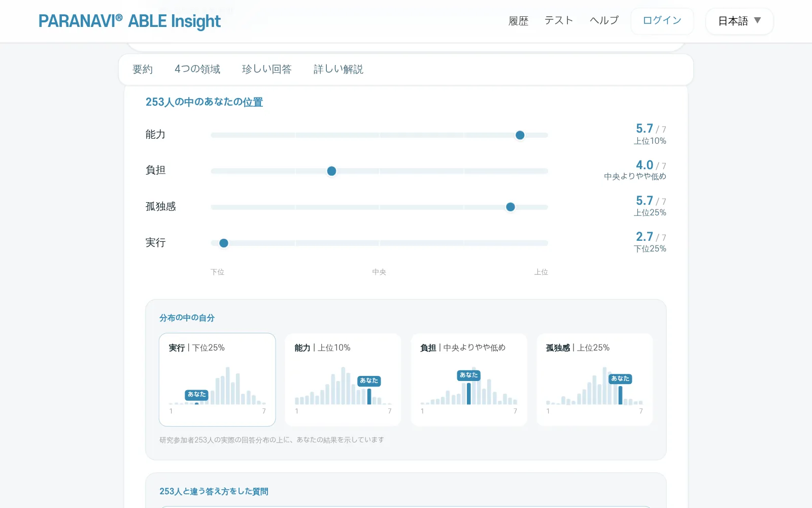812x508 pixels.
Task: Open the 履歴 history page
Action: click(518, 21)
